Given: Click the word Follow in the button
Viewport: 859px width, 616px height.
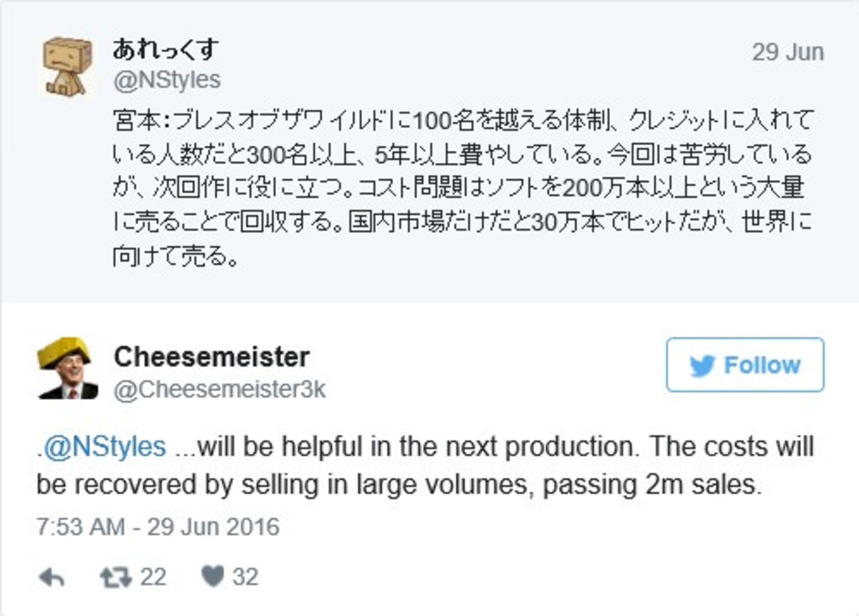Looking at the screenshot, I should coord(762,365).
